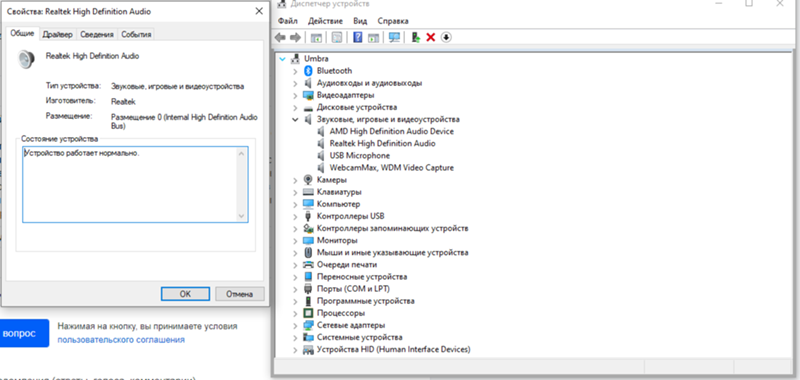This screenshot has height=380, width=800.
Task: Go forward with the toolbar right arrow
Action: tap(295, 37)
